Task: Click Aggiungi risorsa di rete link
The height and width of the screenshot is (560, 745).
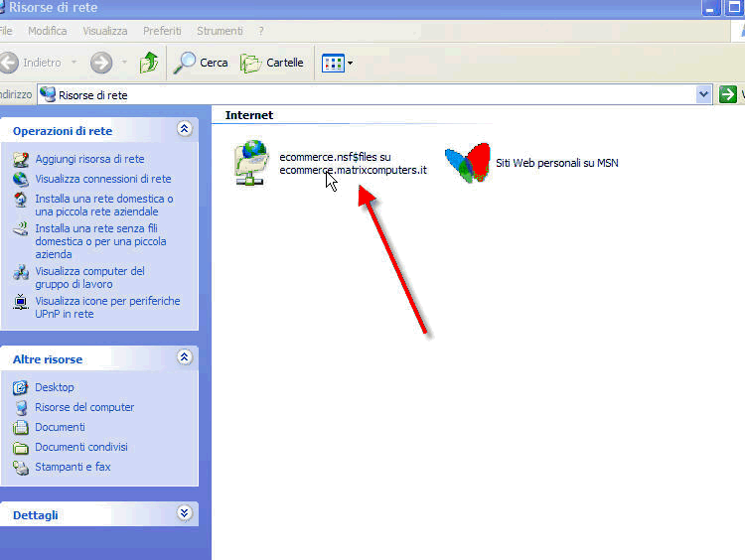Action: click(x=89, y=159)
